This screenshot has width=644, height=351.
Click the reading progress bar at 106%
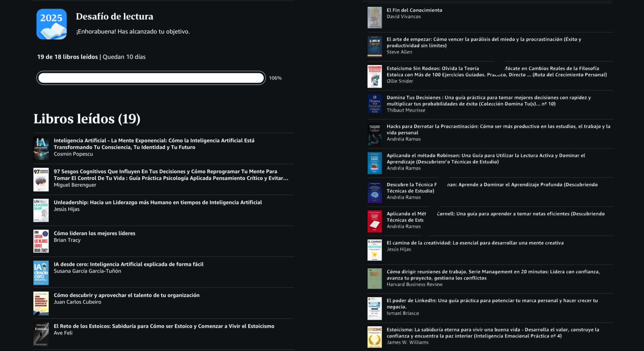coord(151,78)
